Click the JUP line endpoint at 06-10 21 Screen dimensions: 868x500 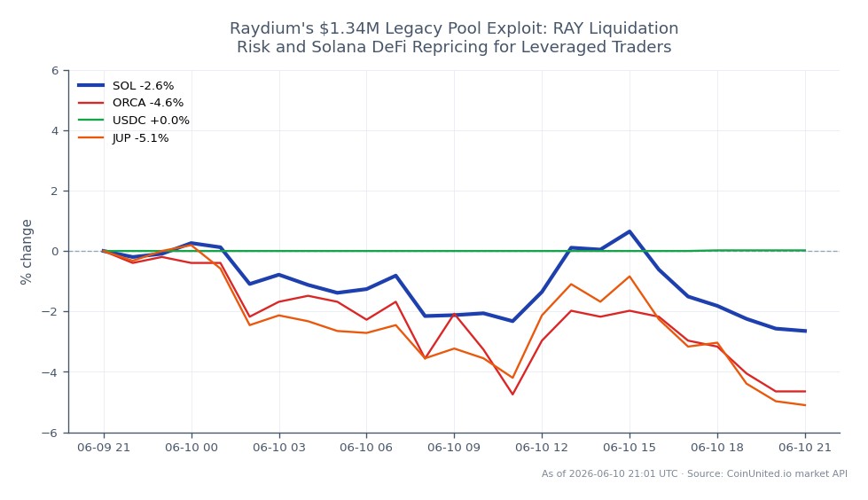pyautogui.click(x=805, y=405)
